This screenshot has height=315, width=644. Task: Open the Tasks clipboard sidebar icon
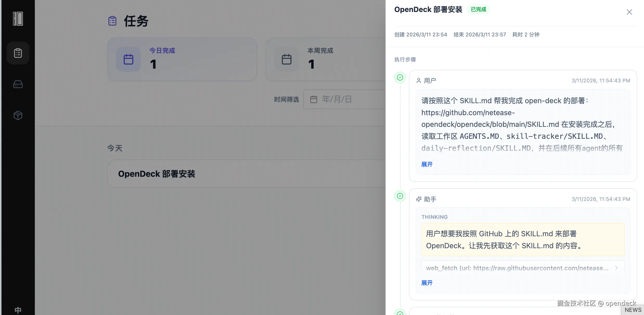click(18, 53)
